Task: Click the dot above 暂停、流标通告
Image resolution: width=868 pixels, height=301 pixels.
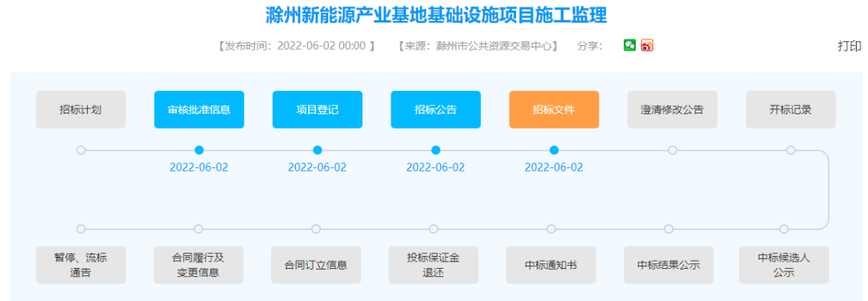Action: [x=81, y=229]
